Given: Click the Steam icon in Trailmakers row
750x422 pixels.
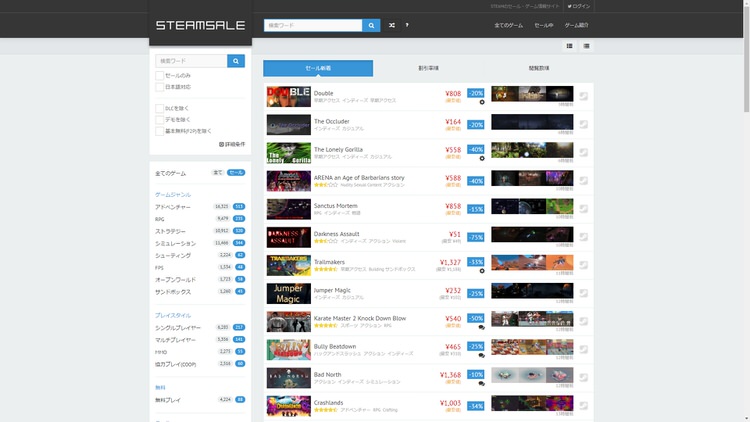Looking at the screenshot, I should [x=584, y=265].
